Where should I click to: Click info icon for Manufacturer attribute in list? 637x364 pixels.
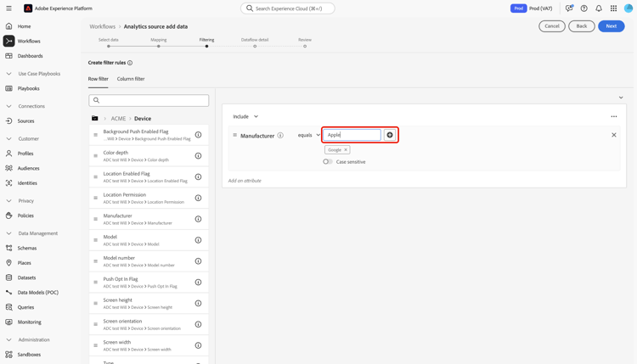click(198, 219)
